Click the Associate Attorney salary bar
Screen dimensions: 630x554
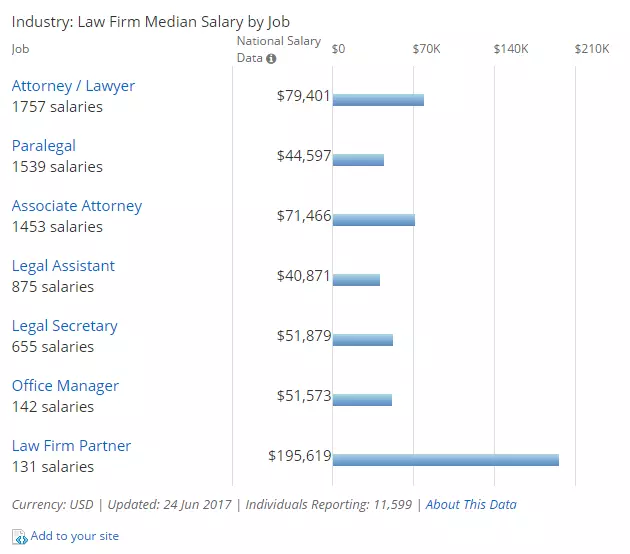pyautogui.click(x=374, y=220)
